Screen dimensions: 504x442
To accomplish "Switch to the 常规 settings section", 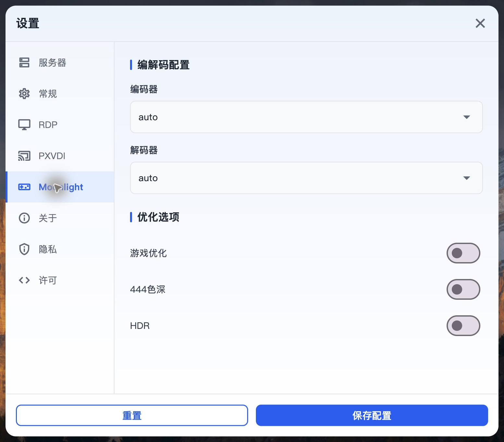I will tap(60, 94).
